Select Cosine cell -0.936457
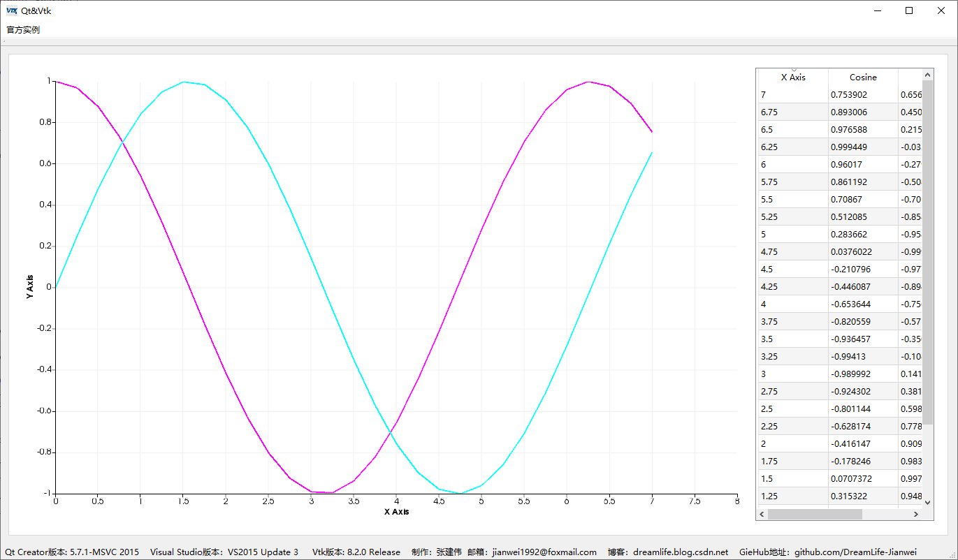Image resolution: width=958 pixels, height=560 pixels. 863,339
